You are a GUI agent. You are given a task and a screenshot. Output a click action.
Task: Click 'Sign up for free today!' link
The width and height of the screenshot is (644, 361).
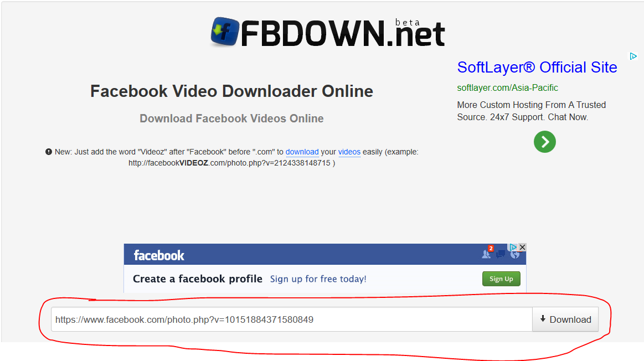(x=318, y=279)
